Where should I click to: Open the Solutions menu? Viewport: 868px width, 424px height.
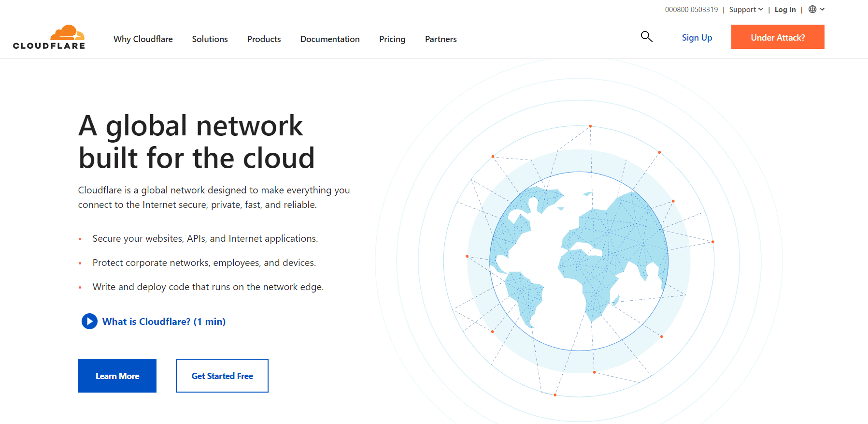point(210,39)
